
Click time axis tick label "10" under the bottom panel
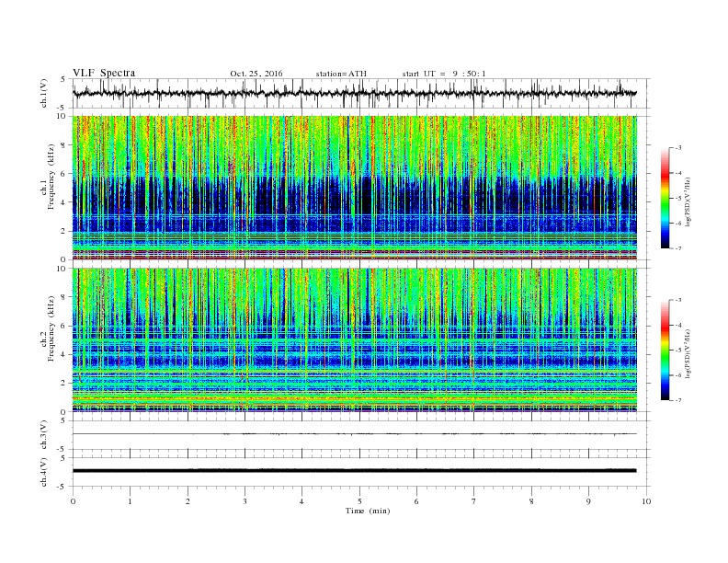(x=646, y=501)
